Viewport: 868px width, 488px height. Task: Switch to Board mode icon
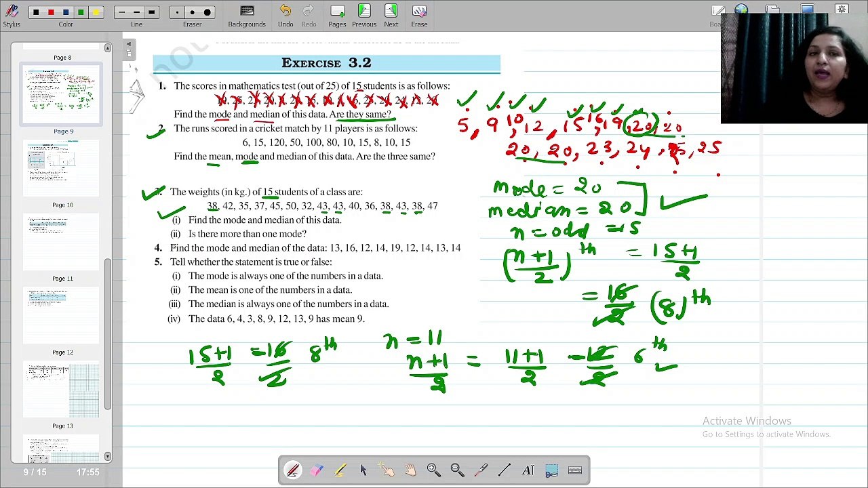click(717, 10)
